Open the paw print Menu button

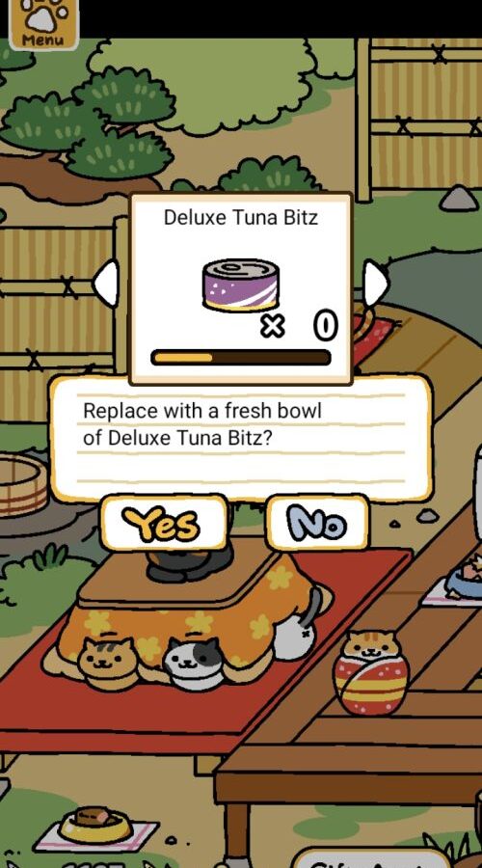coord(43,23)
